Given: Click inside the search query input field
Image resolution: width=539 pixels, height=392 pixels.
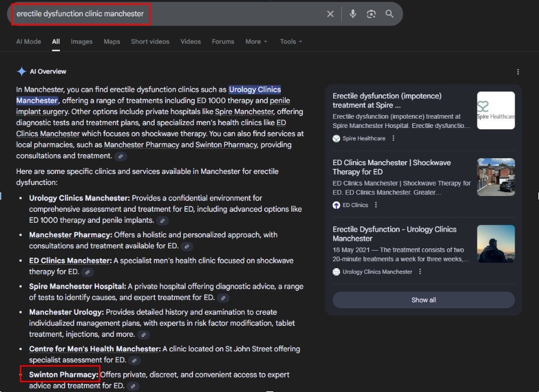Looking at the screenshot, I should coord(174,14).
